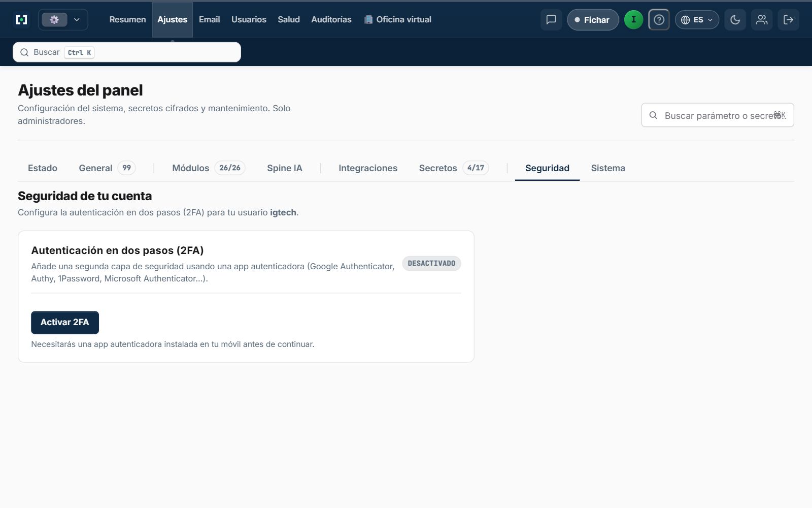
Task: Open the gear settings module dropdown
Action: click(63, 20)
